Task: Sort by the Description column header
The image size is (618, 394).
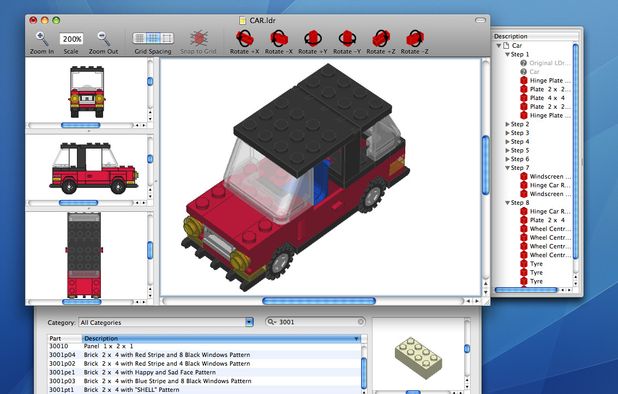Action: click(x=221, y=338)
